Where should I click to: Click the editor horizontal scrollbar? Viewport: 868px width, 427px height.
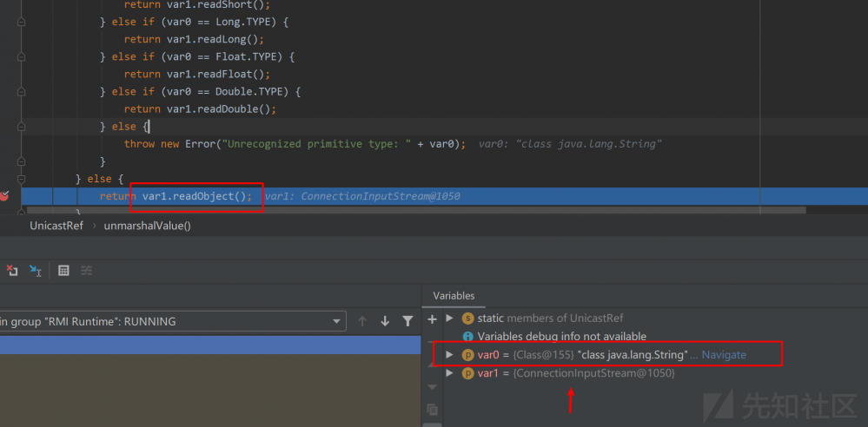click(x=416, y=210)
